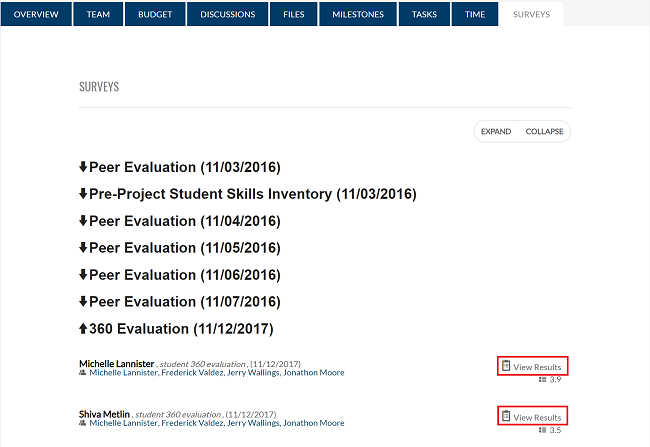Click group icon under Shiva Metlin's name
The image size is (650, 447).
[x=82, y=423]
